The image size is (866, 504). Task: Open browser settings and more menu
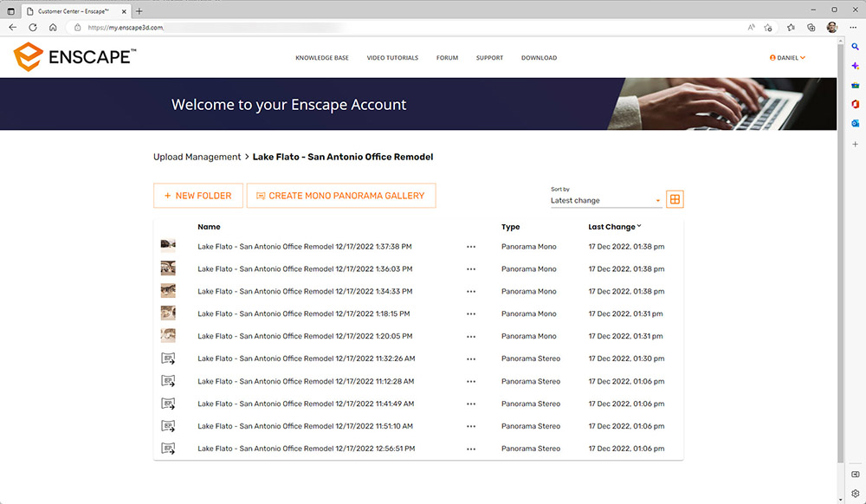click(x=853, y=27)
